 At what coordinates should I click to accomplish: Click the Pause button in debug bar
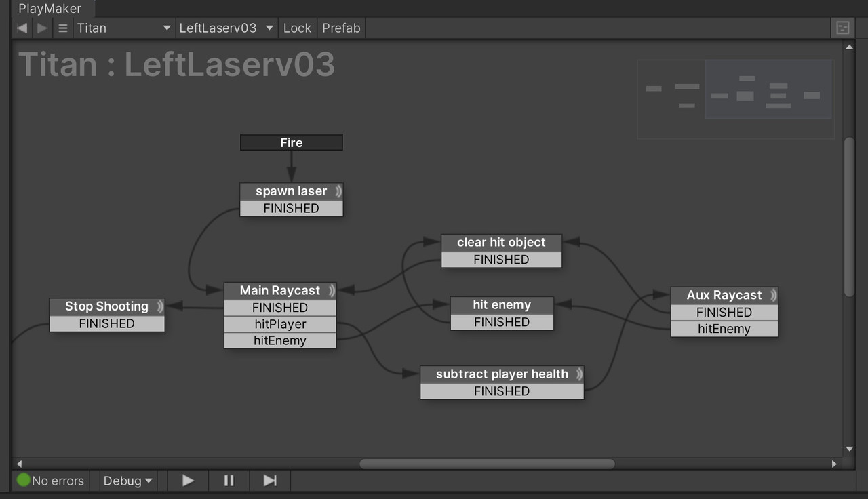[229, 481]
